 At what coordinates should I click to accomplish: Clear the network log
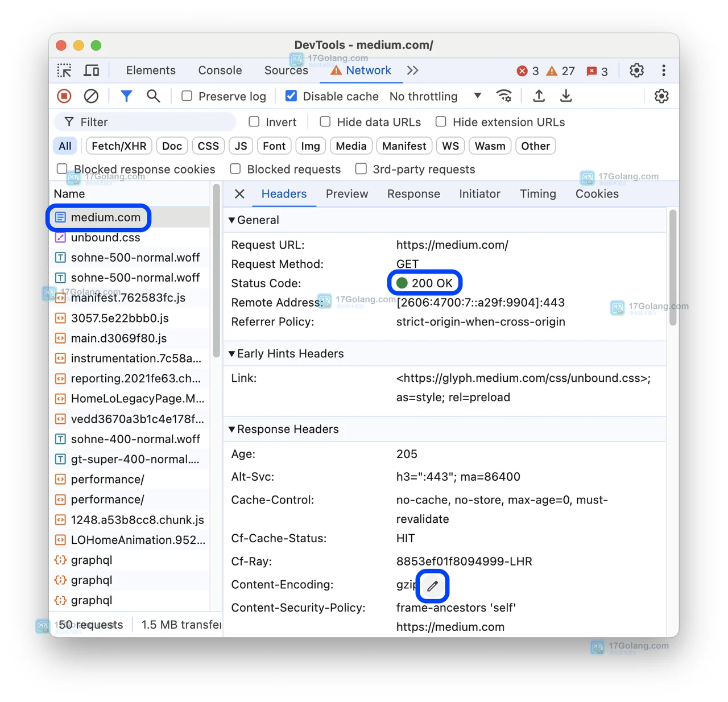coord(91,96)
